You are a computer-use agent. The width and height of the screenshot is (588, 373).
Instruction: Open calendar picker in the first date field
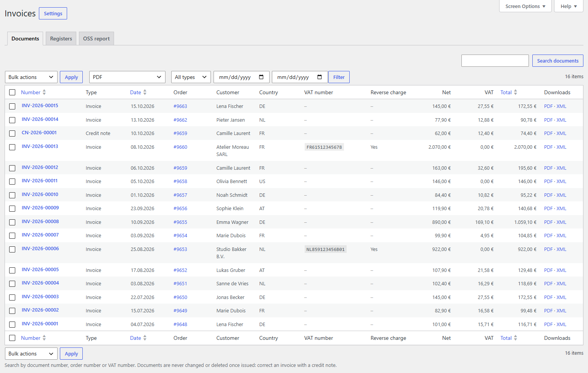[x=261, y=77]
